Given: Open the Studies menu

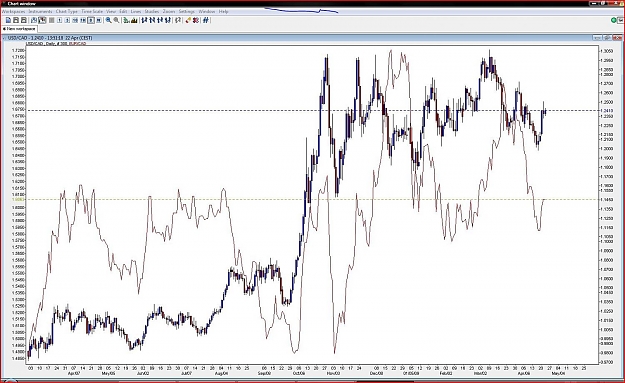Looking at the screenshot, I should [151, 12].
